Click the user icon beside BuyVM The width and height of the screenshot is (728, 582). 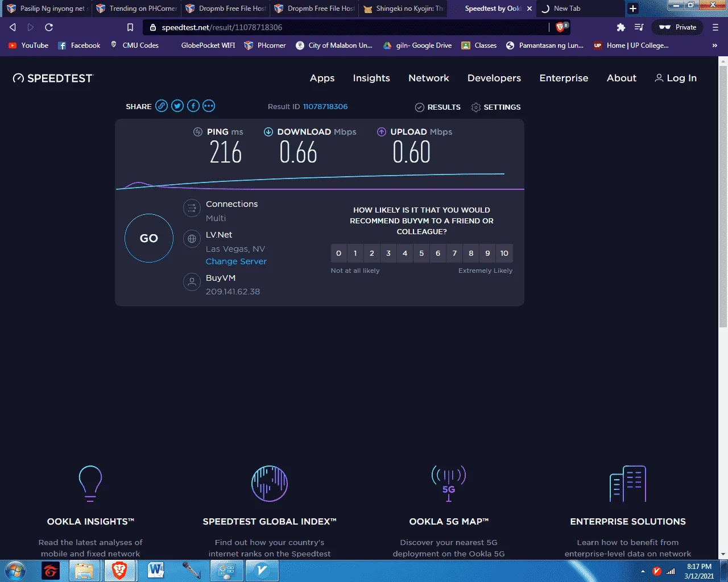coord(192,281)
